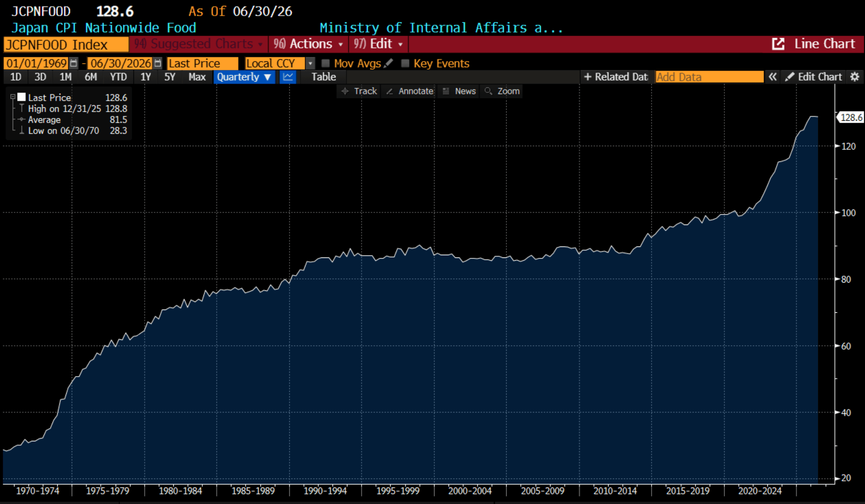
Task: Click the 2005-2009 x-axis label
Action: [543, 491]
